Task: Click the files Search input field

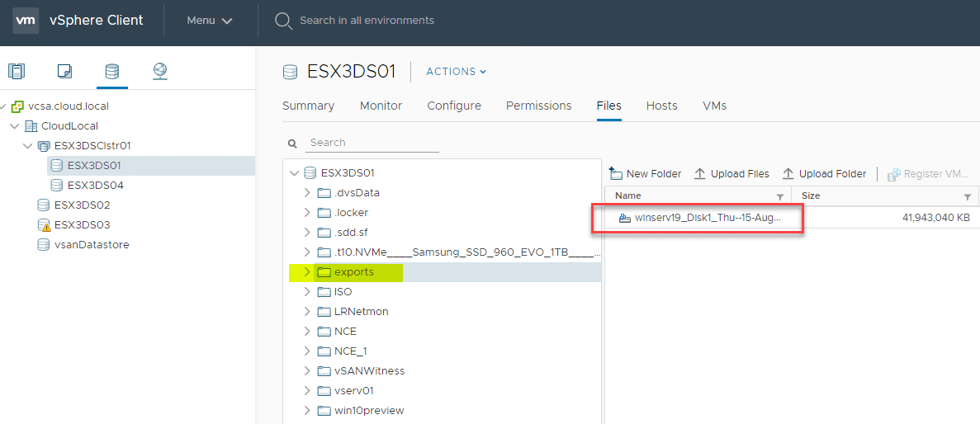Action: pyautogui.click(x=372, y=143)
